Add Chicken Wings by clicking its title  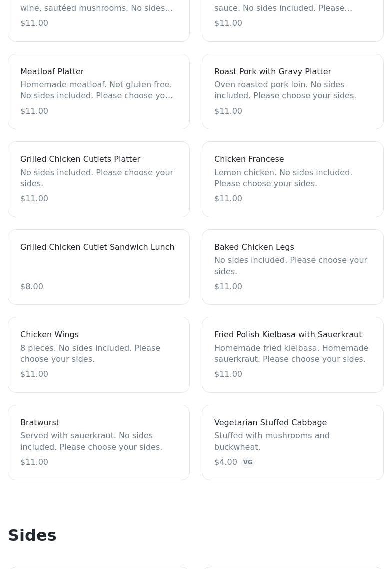(x=49, y=335)
